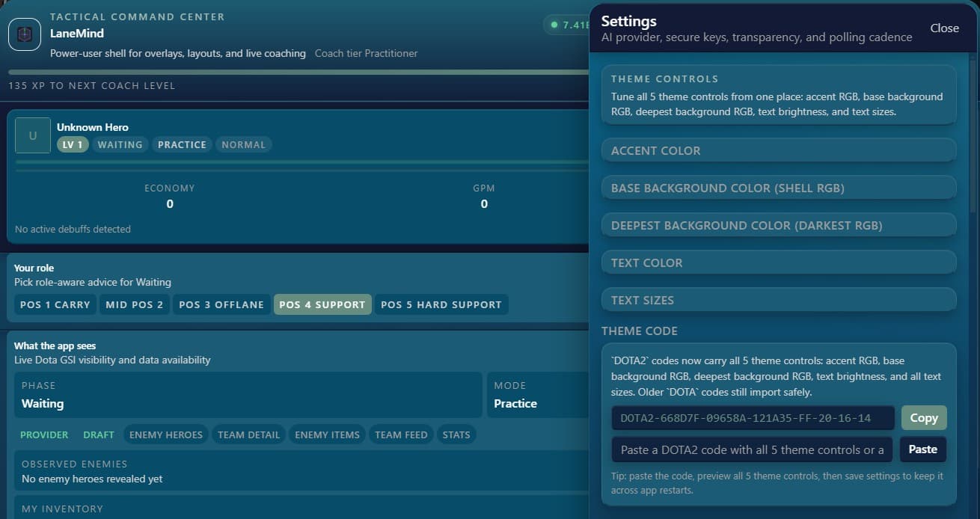Select Mid Pos 2 role
980x519 pixels.
pyautogui.click(x=135, y=304)
